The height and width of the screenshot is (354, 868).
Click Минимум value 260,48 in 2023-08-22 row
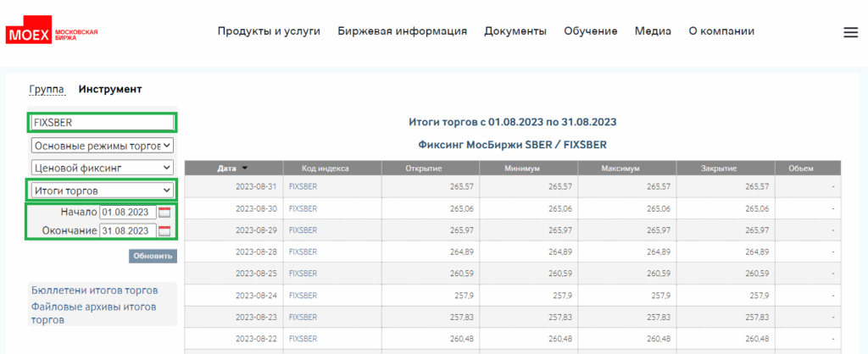click(x=560, y=339)
